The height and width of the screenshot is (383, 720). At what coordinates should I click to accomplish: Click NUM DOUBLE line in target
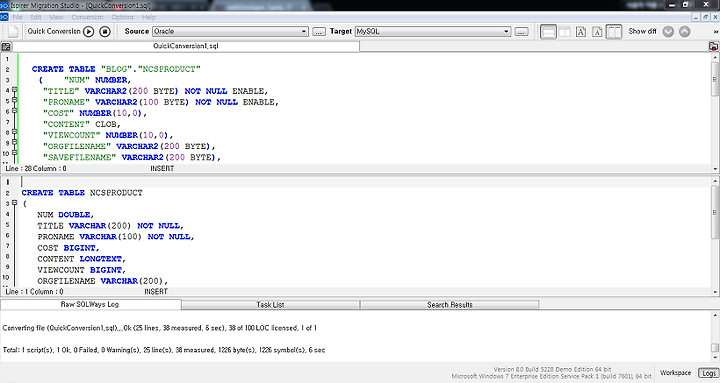[66, 215]
